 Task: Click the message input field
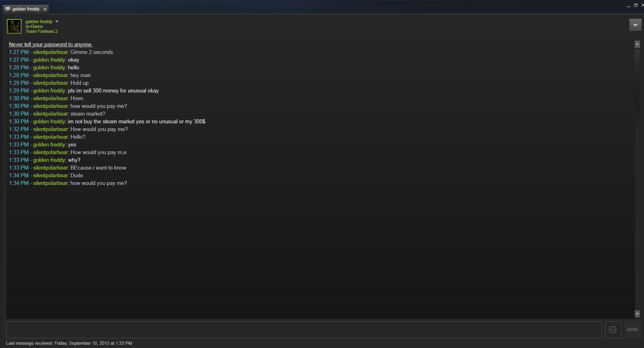click(304, 330)
